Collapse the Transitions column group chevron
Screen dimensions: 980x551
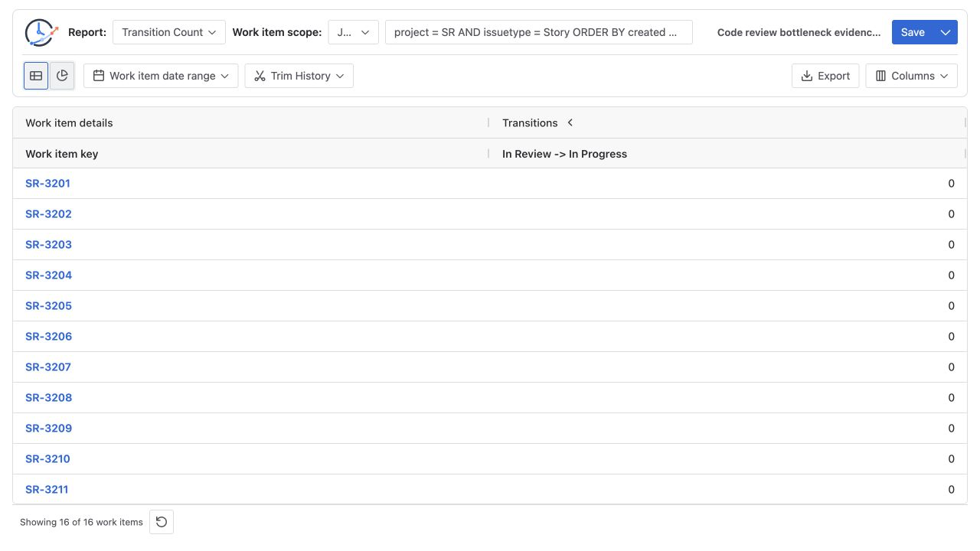[x=570, y=122]
